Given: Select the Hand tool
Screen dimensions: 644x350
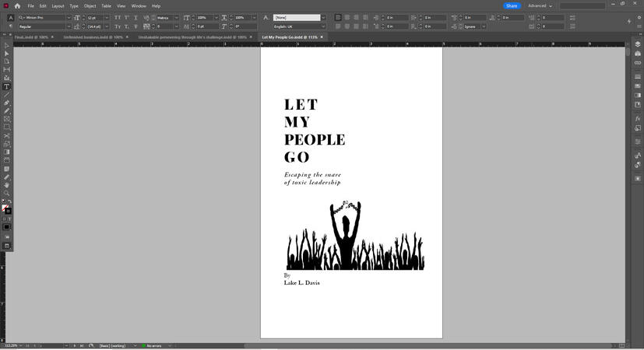Looking at the screenshot, I should coord(7,185).
